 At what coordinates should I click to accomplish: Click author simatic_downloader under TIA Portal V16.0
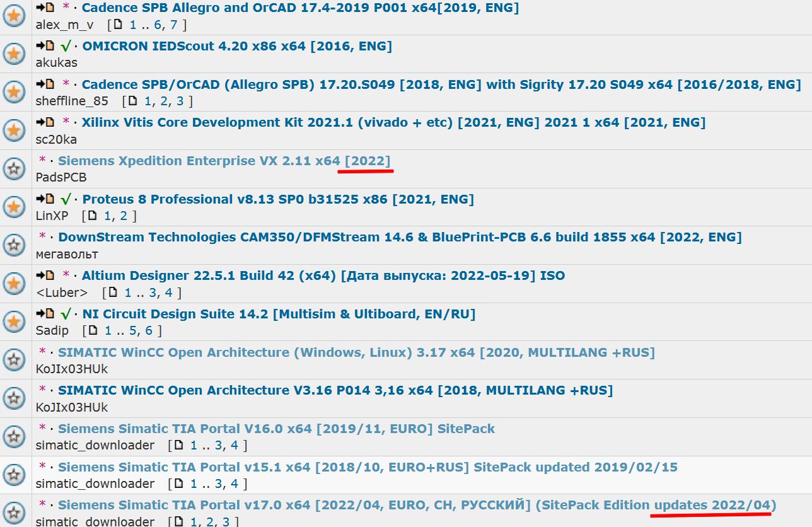click(95, 446)
